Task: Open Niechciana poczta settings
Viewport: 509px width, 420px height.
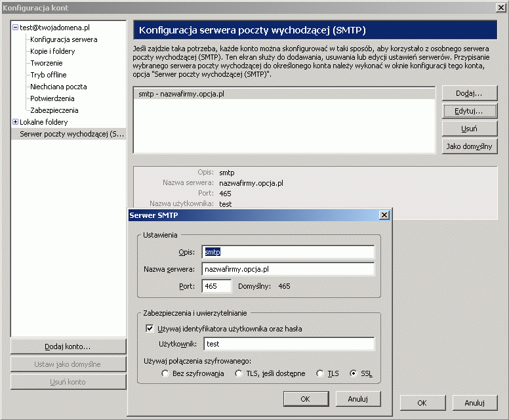Action: (x=58, y=87)
